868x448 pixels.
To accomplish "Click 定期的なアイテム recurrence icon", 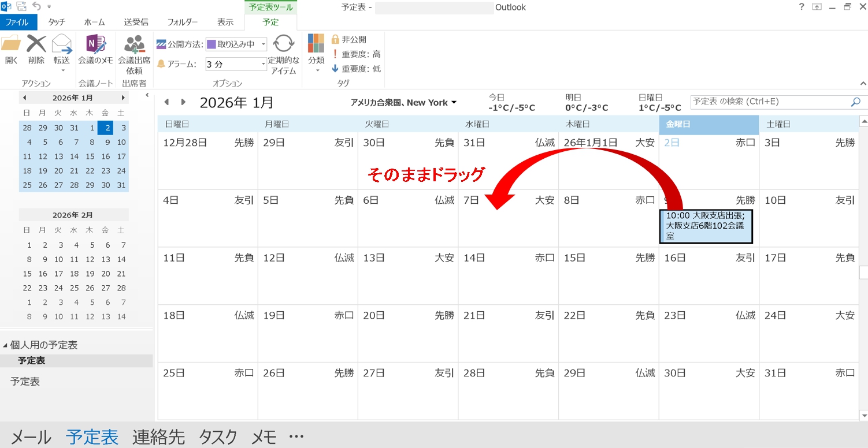I will [283, 45].
